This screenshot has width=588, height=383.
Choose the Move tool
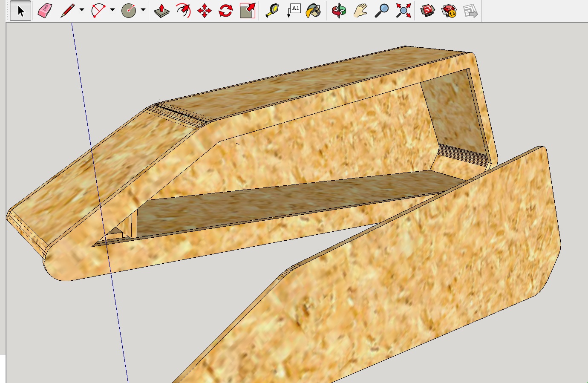205,11
